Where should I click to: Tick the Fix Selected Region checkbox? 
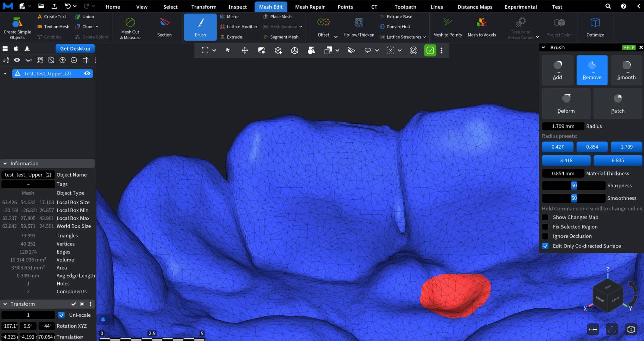pyautogui.click(x=545, y=227)
